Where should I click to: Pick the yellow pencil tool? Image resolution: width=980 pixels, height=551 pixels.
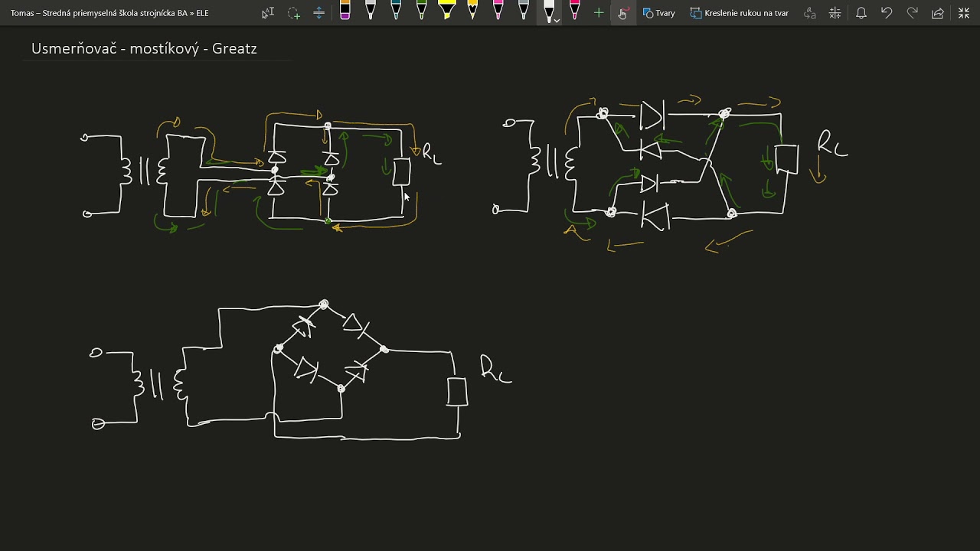click(x=472, y=10)
